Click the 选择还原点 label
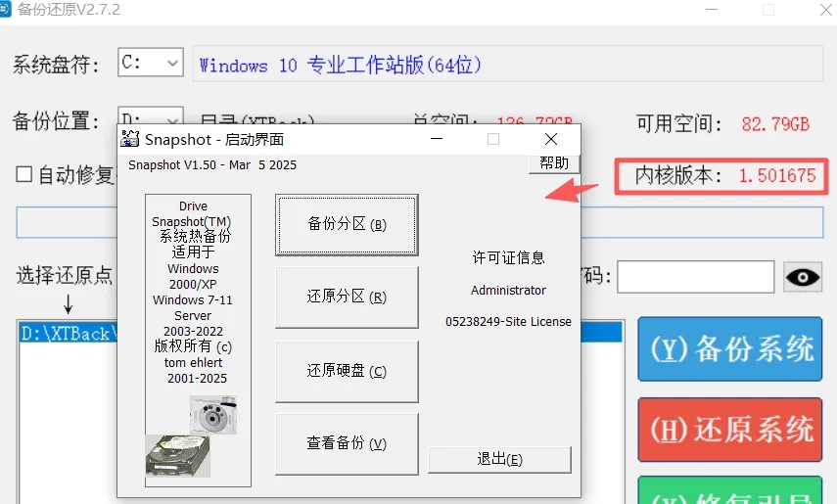The image size is (837, 504). tap(64, 276)
